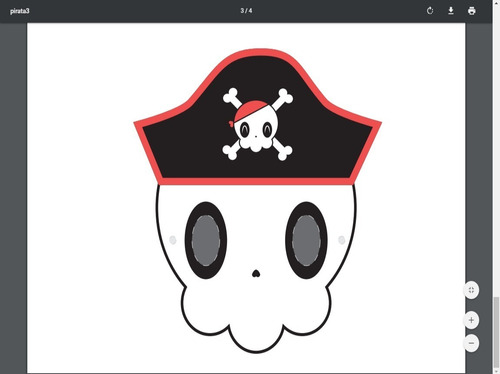Click the vertical scrollbar thumb
This screenshot has width=500, height=374.
point(496,331)
